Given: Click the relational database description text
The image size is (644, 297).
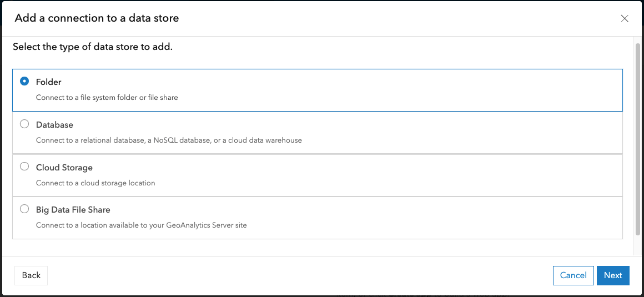Looking at the screenshot, I should [x=169, y=140].
